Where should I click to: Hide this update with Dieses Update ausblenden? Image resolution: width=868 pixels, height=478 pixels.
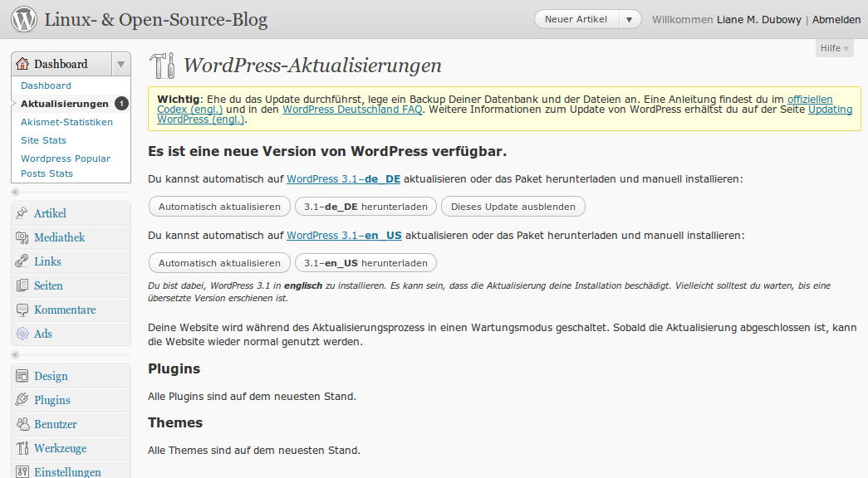pyautogui.click(x=512, y=206)
